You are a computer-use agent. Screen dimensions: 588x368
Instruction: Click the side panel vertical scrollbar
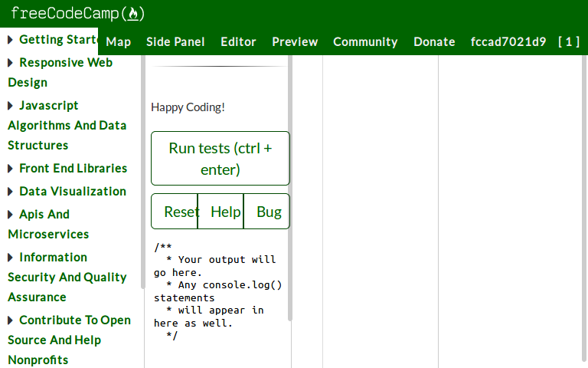[x=290, y=188]
